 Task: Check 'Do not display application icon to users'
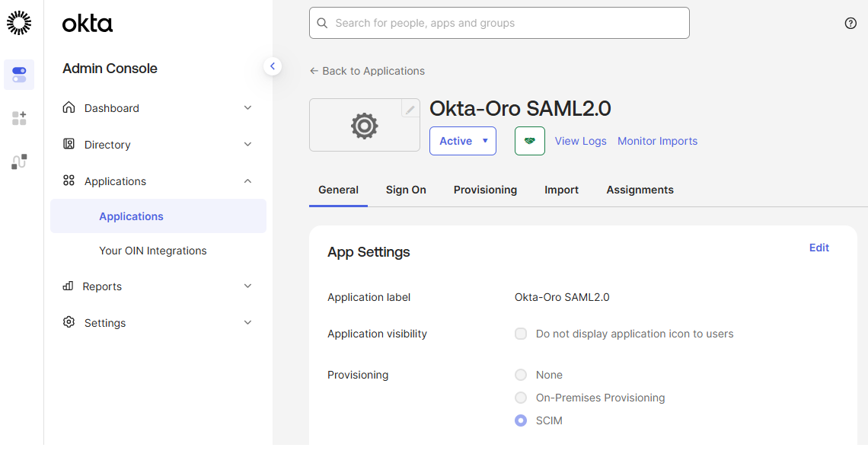click(521, 334)
